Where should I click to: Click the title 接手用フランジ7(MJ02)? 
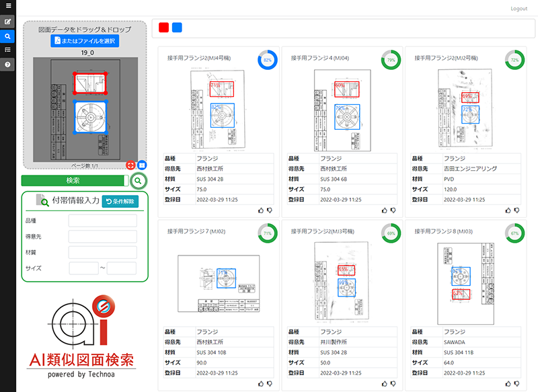(x=196, y=231)
